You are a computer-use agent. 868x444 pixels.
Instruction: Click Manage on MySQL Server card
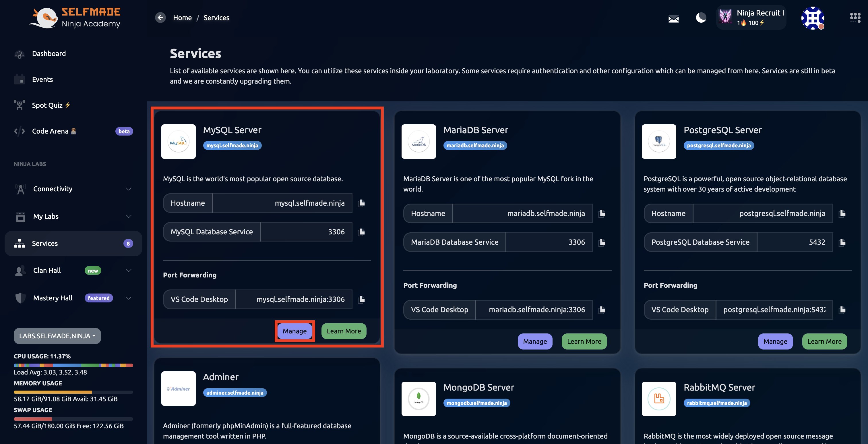point(294,331)
